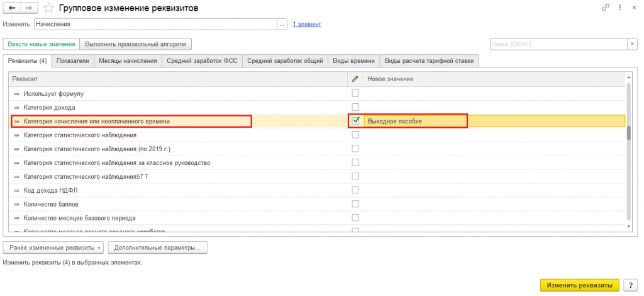This screenshot has width=644, height=296.
Task: Click the forward navigation arrow
Action: (28, 8)
